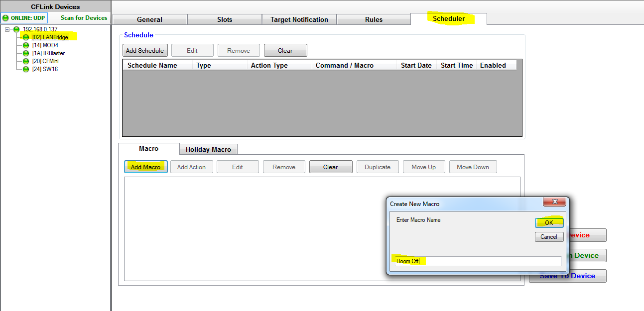Screen dimensions: 644x311
Task: Click the green status icon beside LANBridge
Action: 26,37
